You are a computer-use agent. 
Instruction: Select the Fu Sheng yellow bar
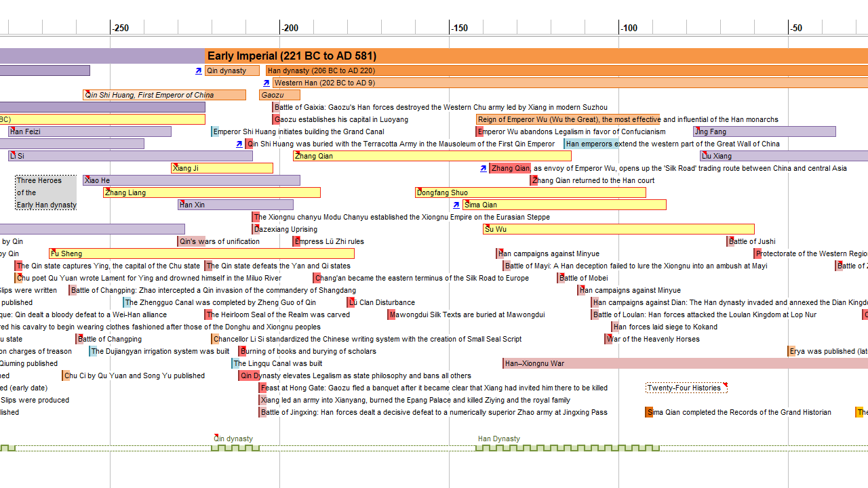[201, 253]
